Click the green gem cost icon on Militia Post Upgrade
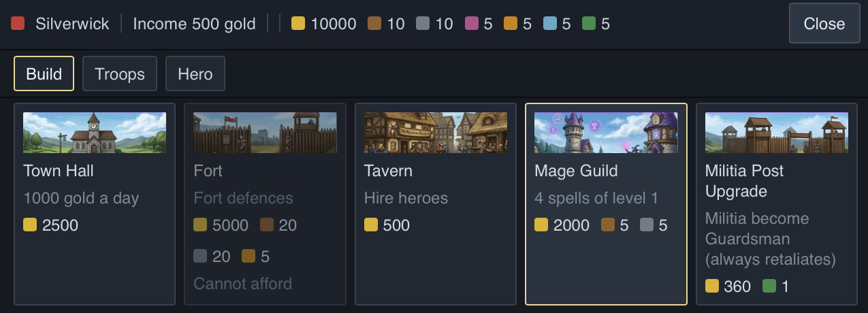This screenshot has width=868, height=313. pyautogui.click(x=769, y=286)
